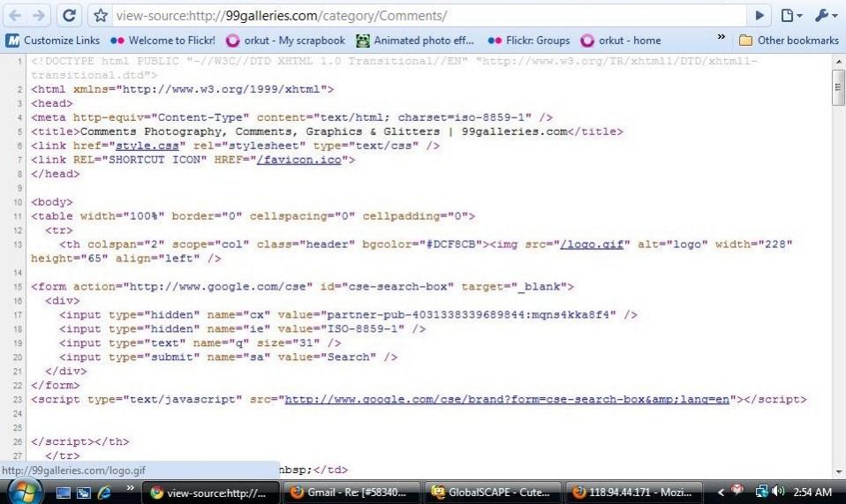
Task: Click the browser Forward arrow
Action: pos(39,16)
